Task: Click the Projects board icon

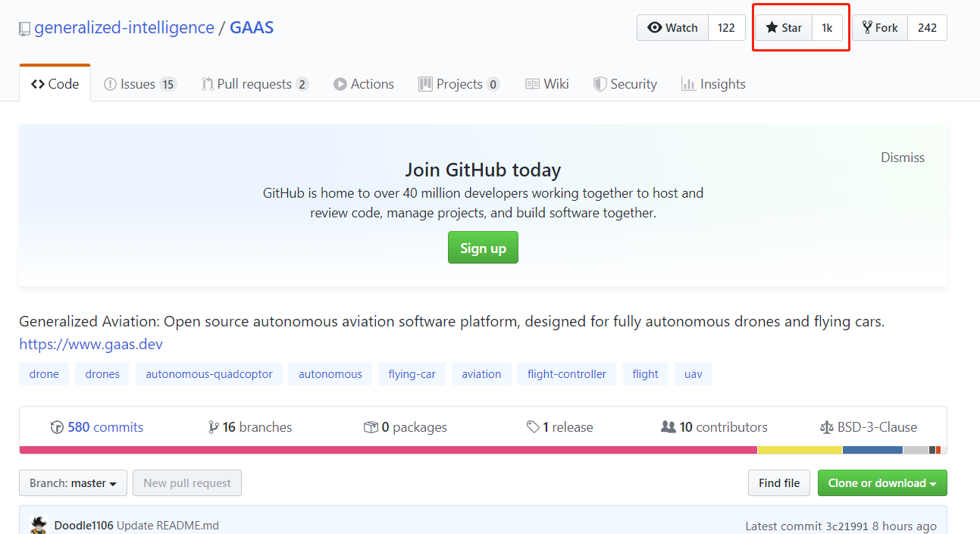Action: pos(424,84)
